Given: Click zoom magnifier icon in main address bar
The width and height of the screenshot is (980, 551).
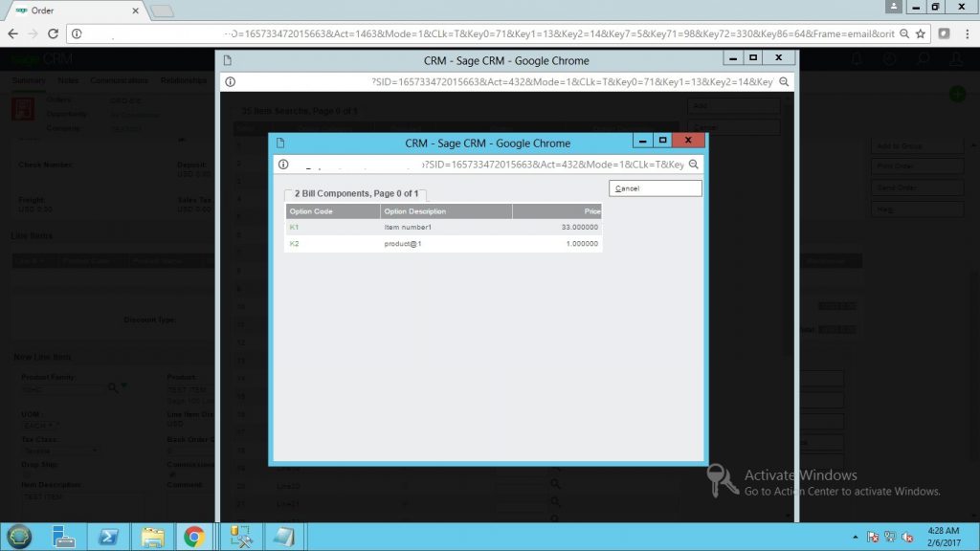Looking at the screenshot, I should coord(904,33).
